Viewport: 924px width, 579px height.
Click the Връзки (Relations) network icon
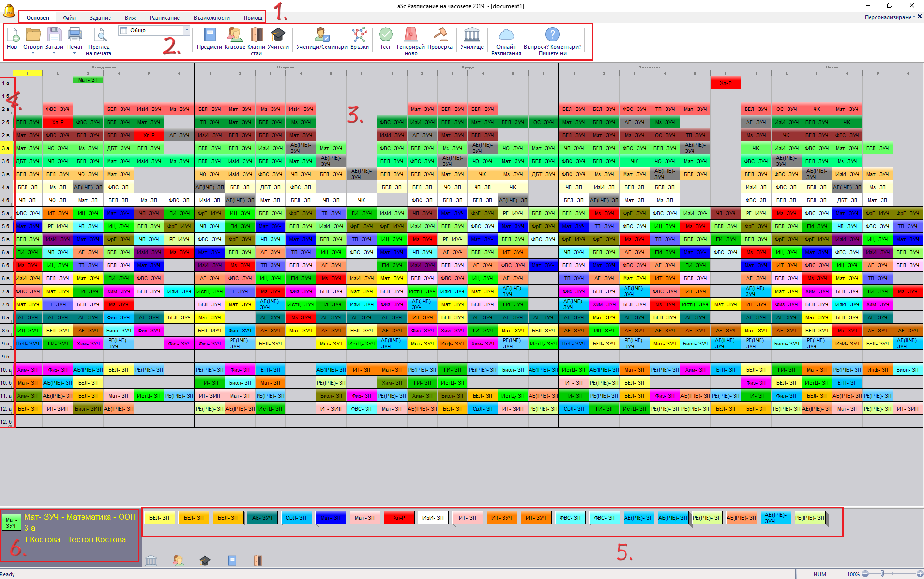[359, 35]
